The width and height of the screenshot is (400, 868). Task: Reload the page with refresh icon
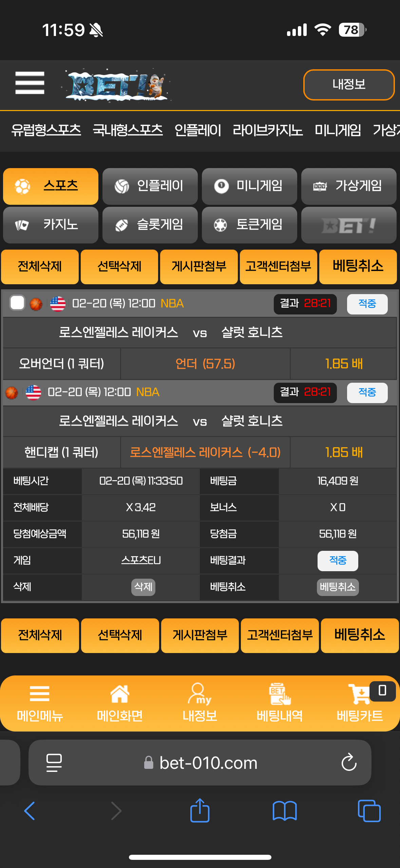tap(349, 763)
